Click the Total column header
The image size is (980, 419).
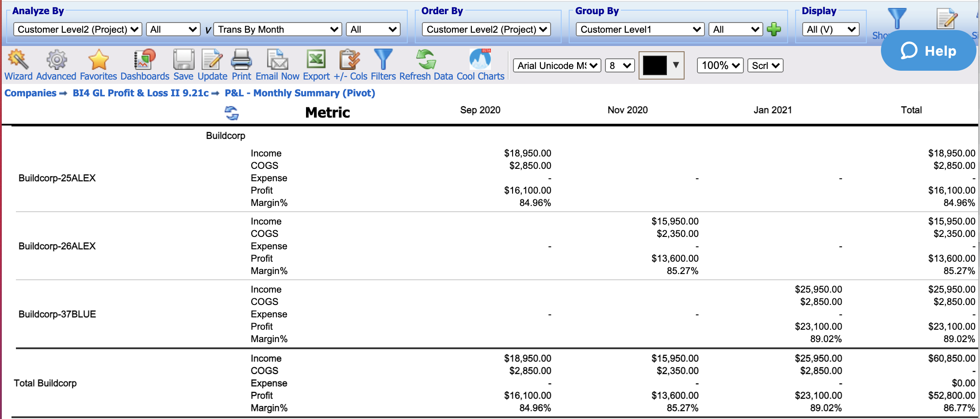(911, 110)
